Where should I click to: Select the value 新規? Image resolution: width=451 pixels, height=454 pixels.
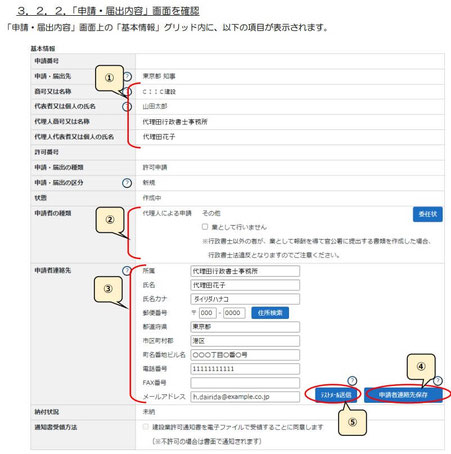(x=149, y=183)
